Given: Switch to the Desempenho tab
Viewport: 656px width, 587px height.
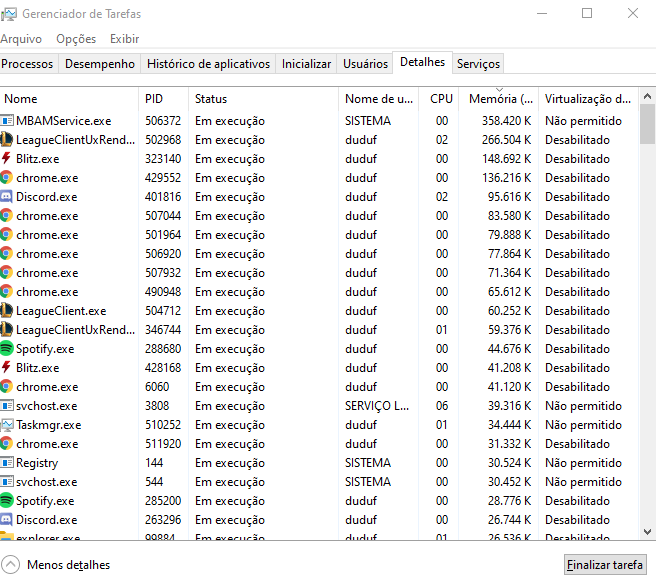Looking at the screenshot, I should click(100, 64).
